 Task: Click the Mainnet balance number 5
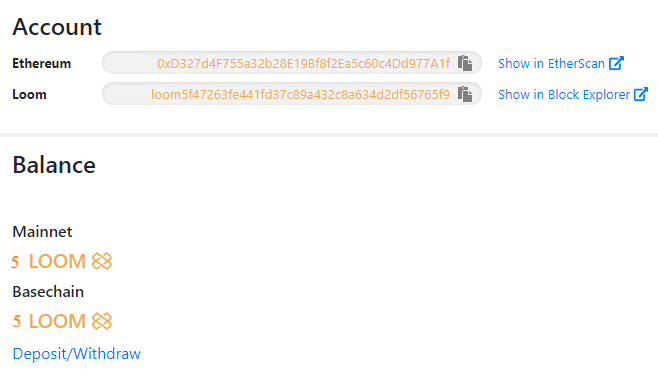15,262
